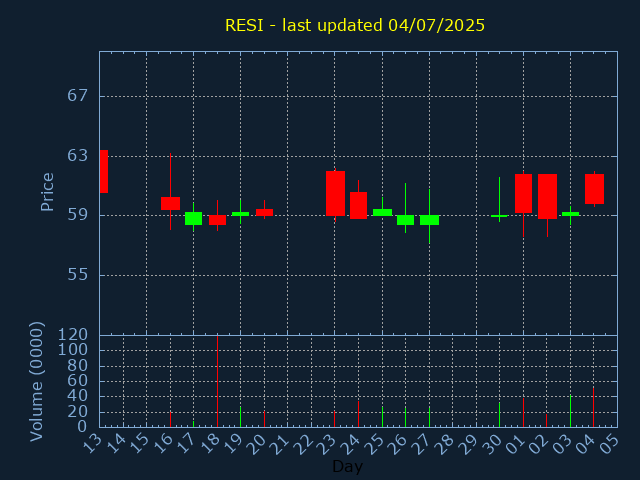Select the green candlestick for day 25
The width and height of the screenshot is (640, 480).
382,212
